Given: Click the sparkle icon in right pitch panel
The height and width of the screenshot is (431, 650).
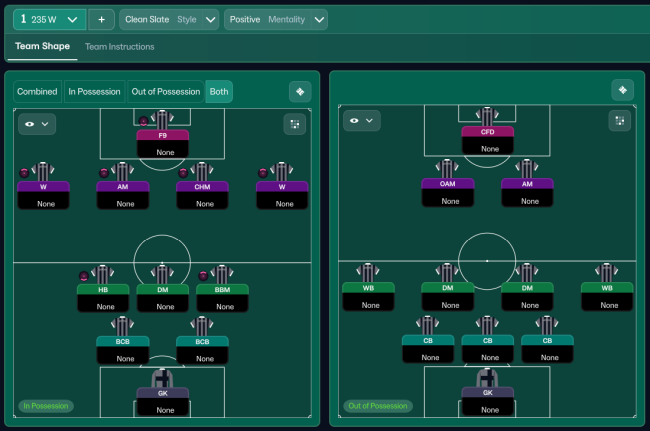Looking at the screenshot, I should coord(622,91).
